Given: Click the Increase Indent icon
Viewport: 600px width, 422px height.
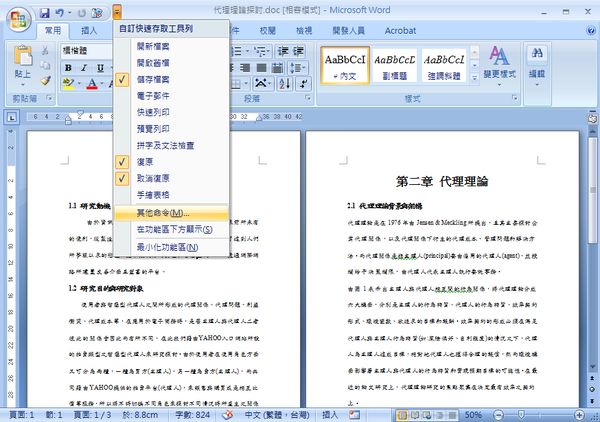Looking at the screenshot, I should point(298,51).
